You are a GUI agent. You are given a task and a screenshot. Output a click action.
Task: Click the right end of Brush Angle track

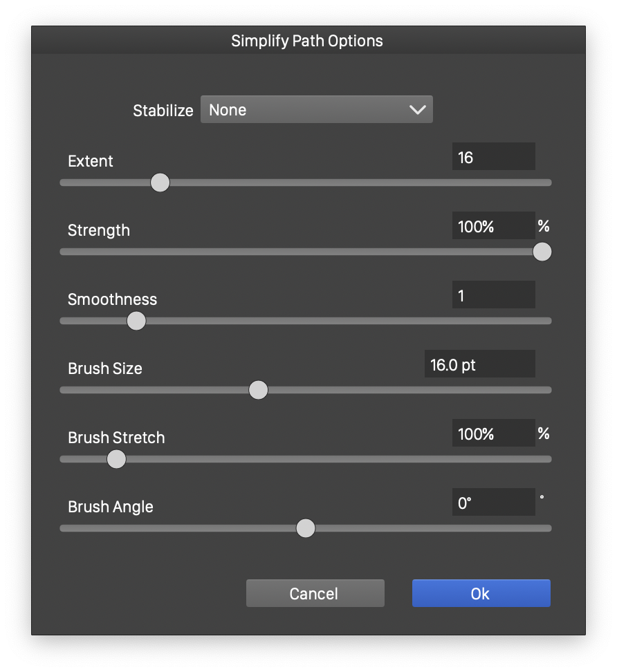click(546, 528)
